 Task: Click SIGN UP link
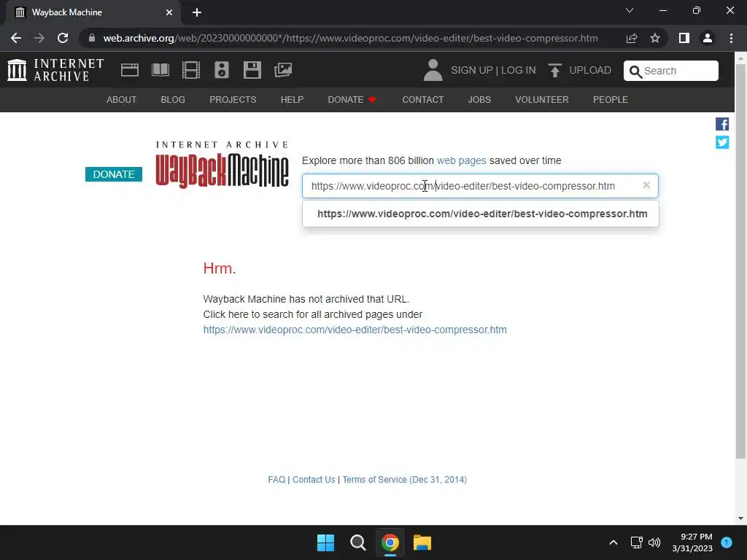tap(472, 71)
